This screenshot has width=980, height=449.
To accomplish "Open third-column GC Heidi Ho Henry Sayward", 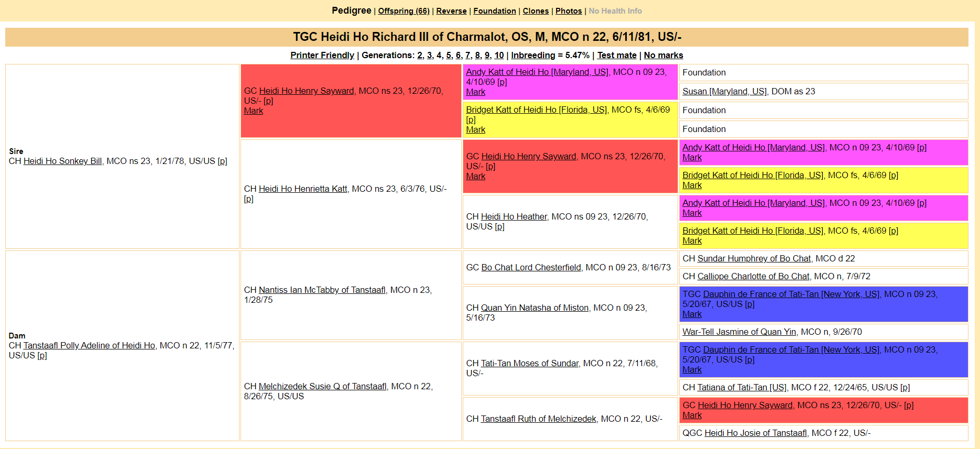I will click(529, 156).
